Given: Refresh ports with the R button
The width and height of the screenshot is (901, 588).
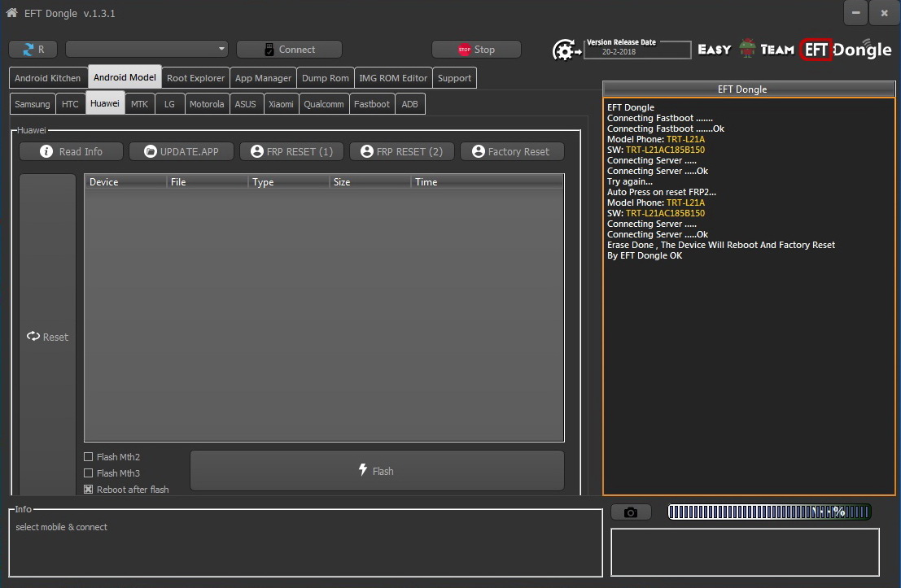Looking at the screenshot, I should [33, 50].
